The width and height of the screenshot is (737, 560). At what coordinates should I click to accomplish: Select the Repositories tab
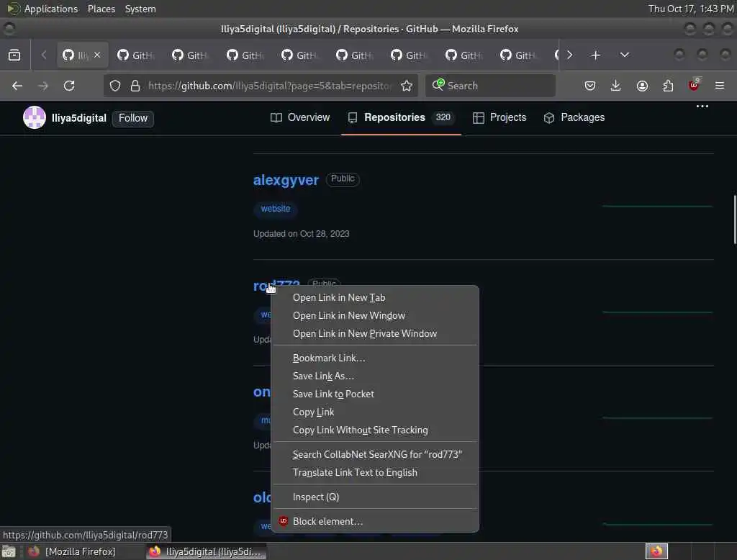[401, 117]
